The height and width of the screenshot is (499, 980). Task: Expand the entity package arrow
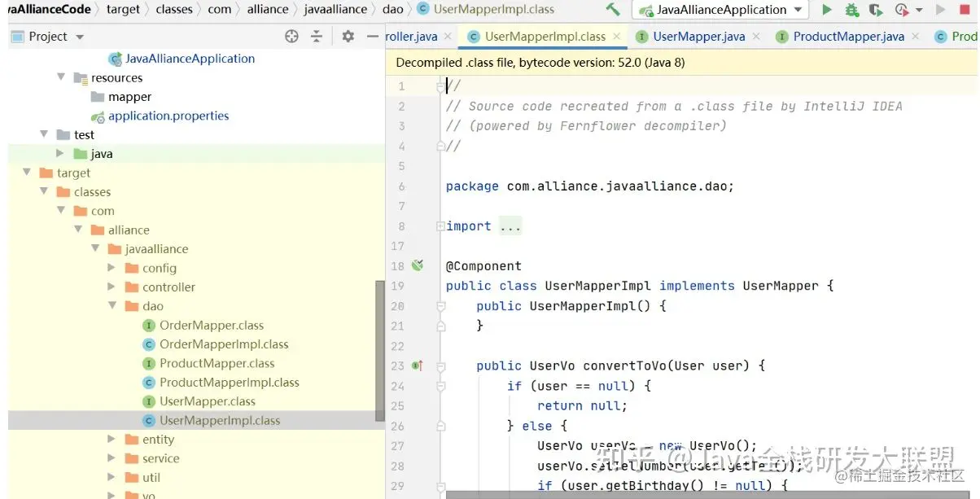(112, 440)
